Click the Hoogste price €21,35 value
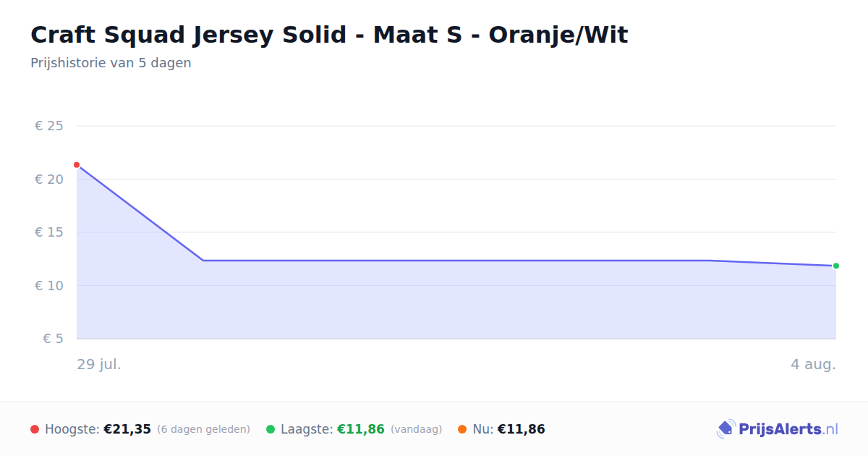The height and width of the screenshot is (456, 868). tap(127, 429)
